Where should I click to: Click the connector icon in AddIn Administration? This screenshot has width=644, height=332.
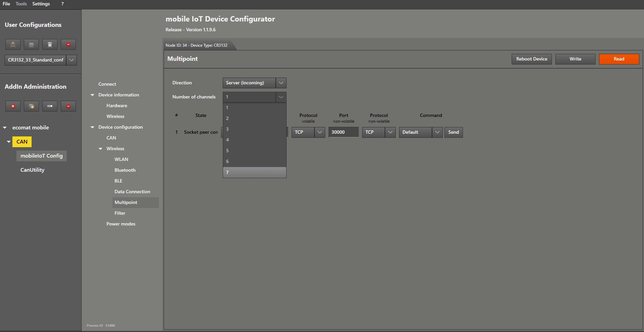(x=50, y=106)
